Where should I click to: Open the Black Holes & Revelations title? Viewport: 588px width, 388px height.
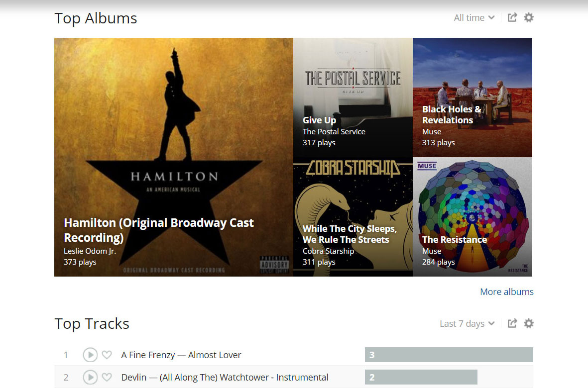point(451,115)
